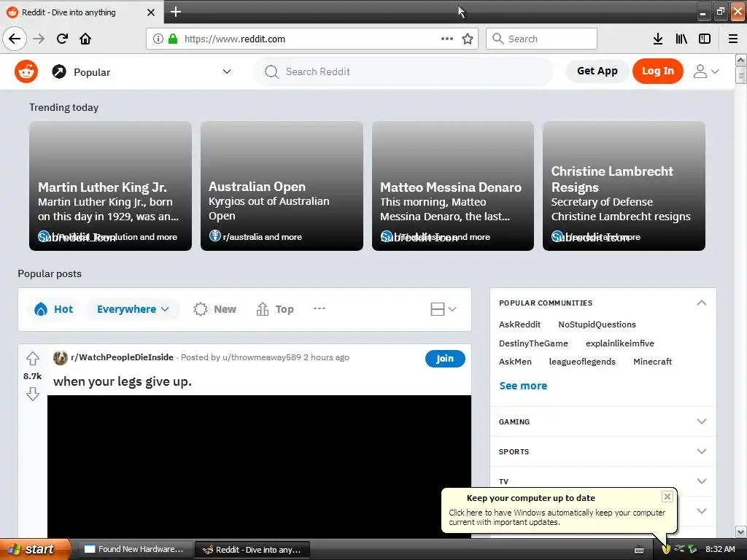
Task: Upvote the WatchPeopleDieInside post
Action: point(33,358)
